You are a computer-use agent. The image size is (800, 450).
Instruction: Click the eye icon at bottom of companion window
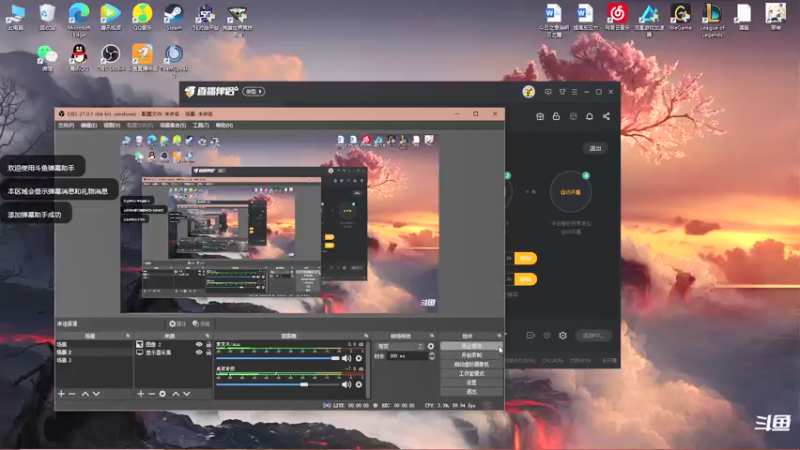[547, 335]
